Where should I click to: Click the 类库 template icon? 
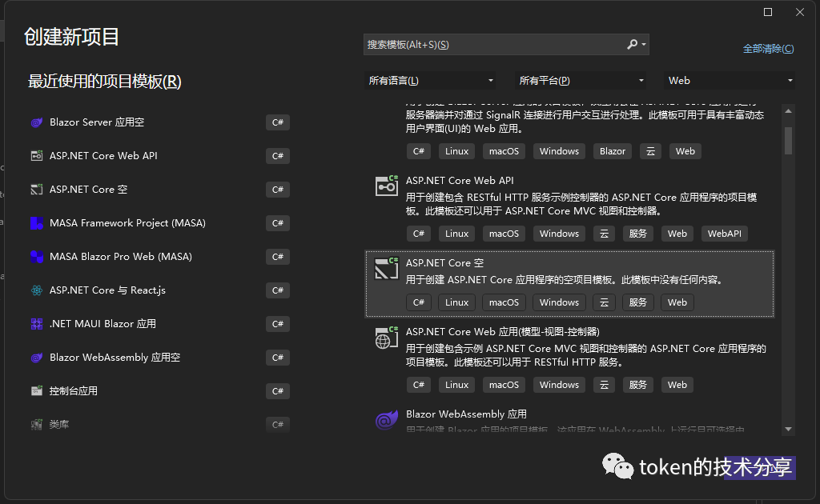(x=37, y=425)
